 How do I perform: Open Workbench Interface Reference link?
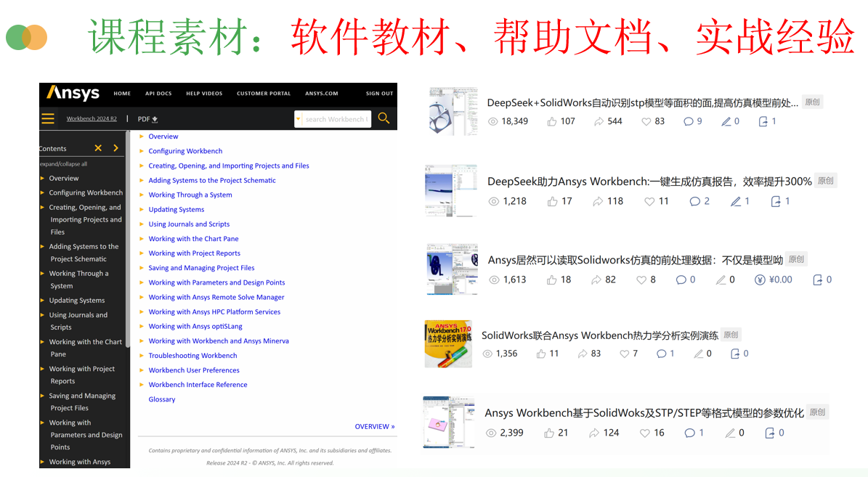pos(198,385)
